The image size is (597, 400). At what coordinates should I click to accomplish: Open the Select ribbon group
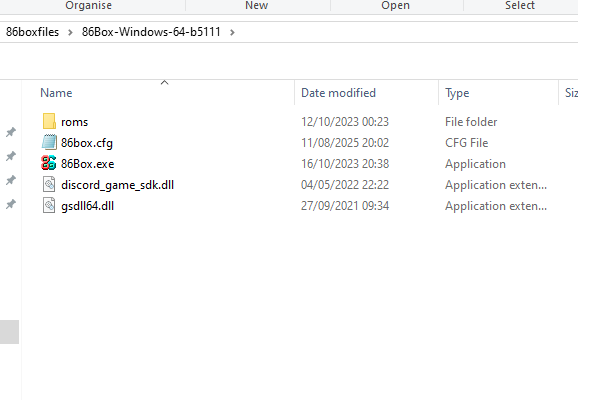[520, 5]
